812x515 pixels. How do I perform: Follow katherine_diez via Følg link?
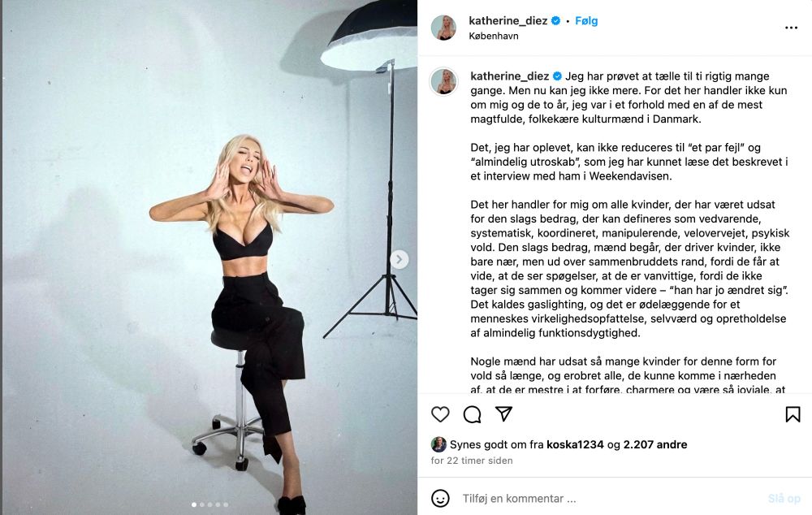[586, 21]
